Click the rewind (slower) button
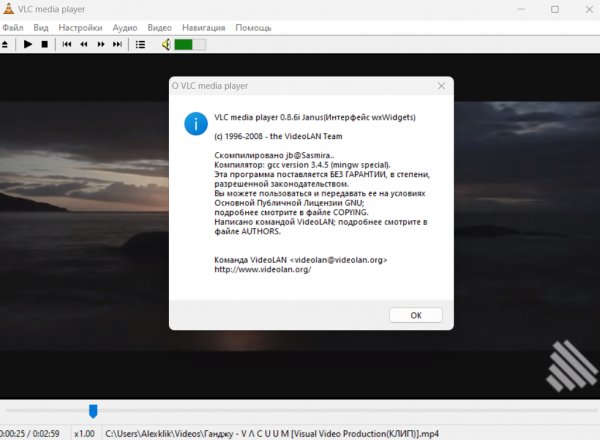This screenshot has width=600, height=440. click(x=84, y=44)
